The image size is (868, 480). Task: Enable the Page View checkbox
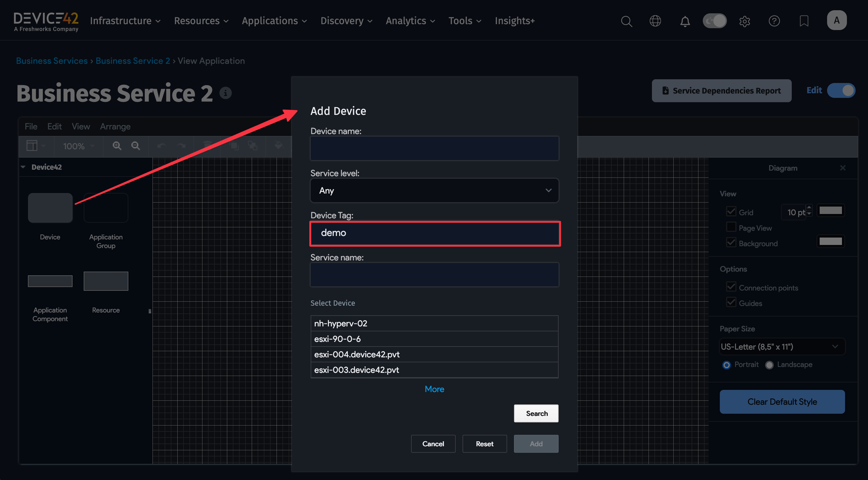point(731,227)
